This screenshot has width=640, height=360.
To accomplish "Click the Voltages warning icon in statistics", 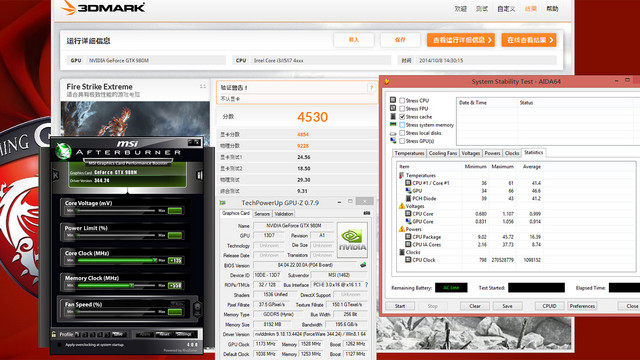I will (x=402, y=206).
